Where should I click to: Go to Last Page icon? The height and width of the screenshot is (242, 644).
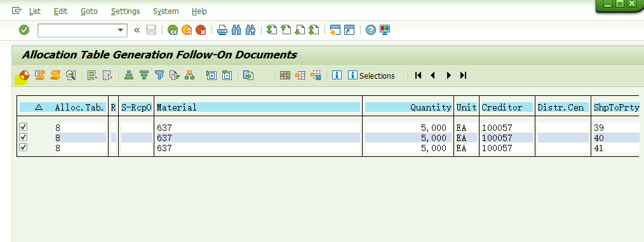(x=314, y=30)
